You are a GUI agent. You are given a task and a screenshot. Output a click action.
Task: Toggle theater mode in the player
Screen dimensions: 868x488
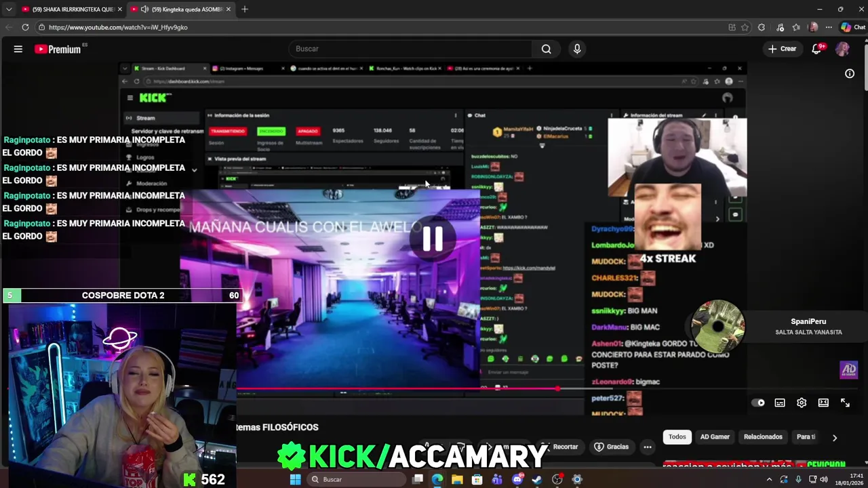click(x=823, y=403)
